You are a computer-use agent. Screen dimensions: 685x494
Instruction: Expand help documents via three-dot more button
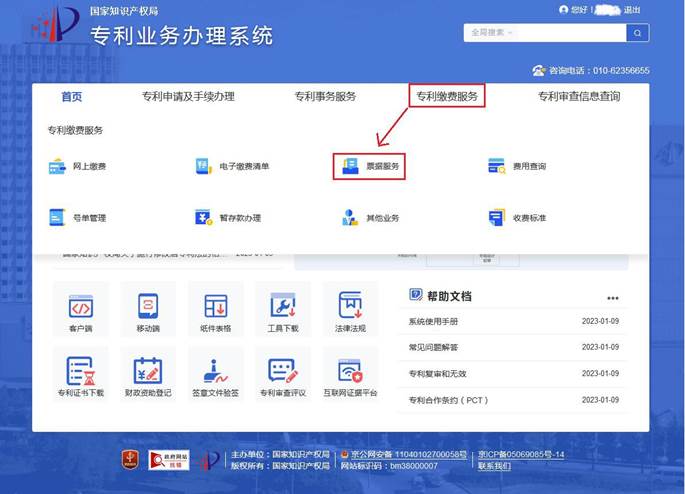613,298
